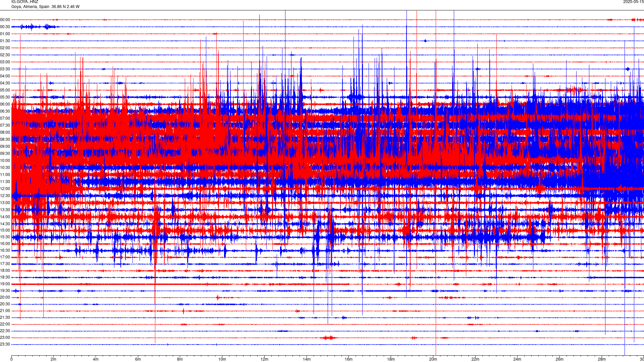Click the 18m tick on the minute axis

[391, 359]
